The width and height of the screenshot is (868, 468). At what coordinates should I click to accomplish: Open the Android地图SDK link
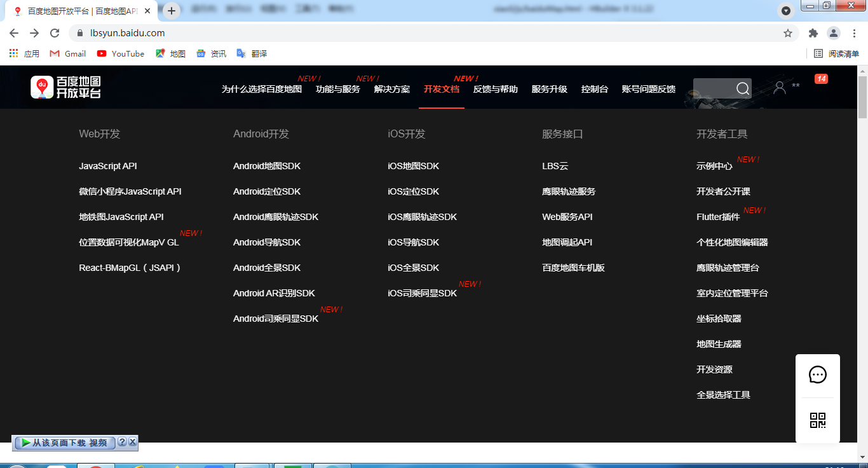(x=267, y=166)
